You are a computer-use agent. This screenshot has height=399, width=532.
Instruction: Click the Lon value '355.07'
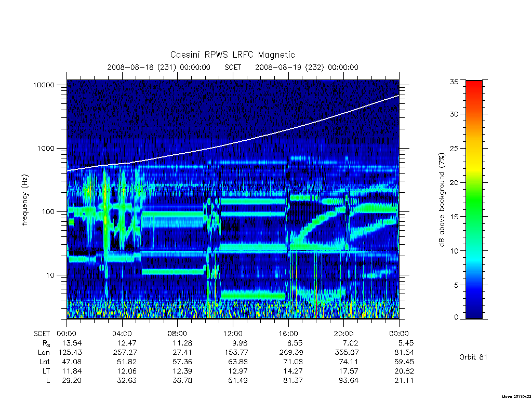click(x=347, y=353)
